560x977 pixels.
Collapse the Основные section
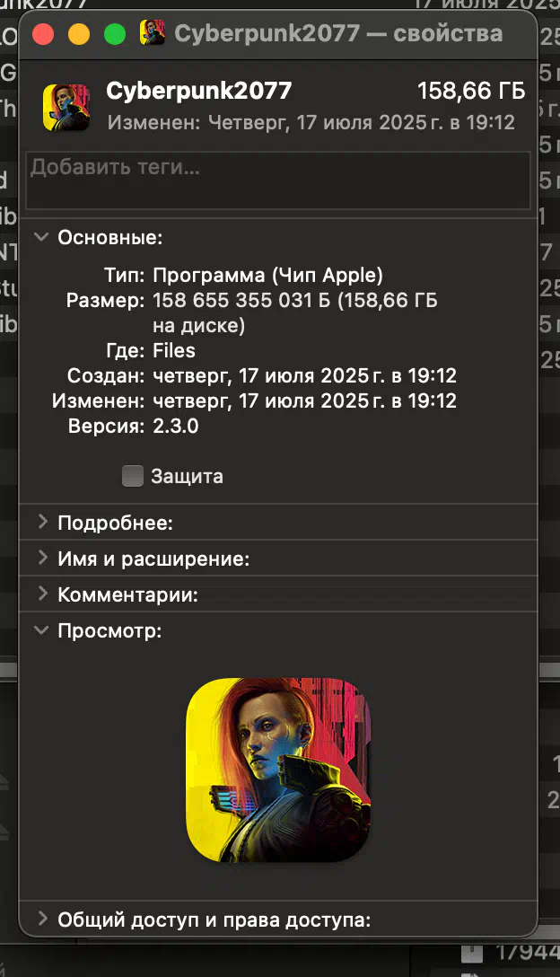click(42, 237)
